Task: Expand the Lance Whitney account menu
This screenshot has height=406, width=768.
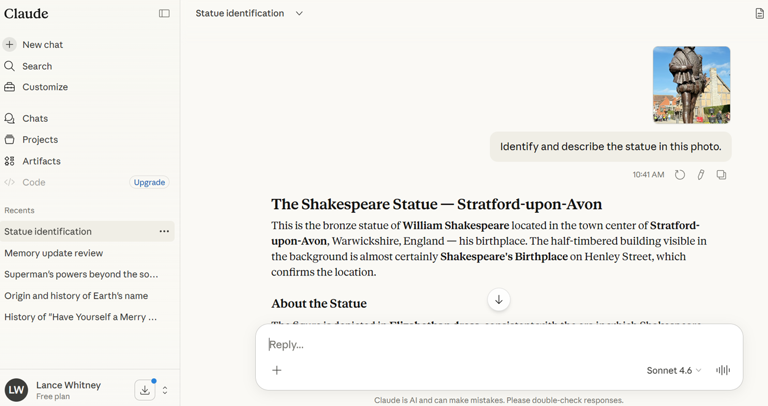Action: point(164,390)
